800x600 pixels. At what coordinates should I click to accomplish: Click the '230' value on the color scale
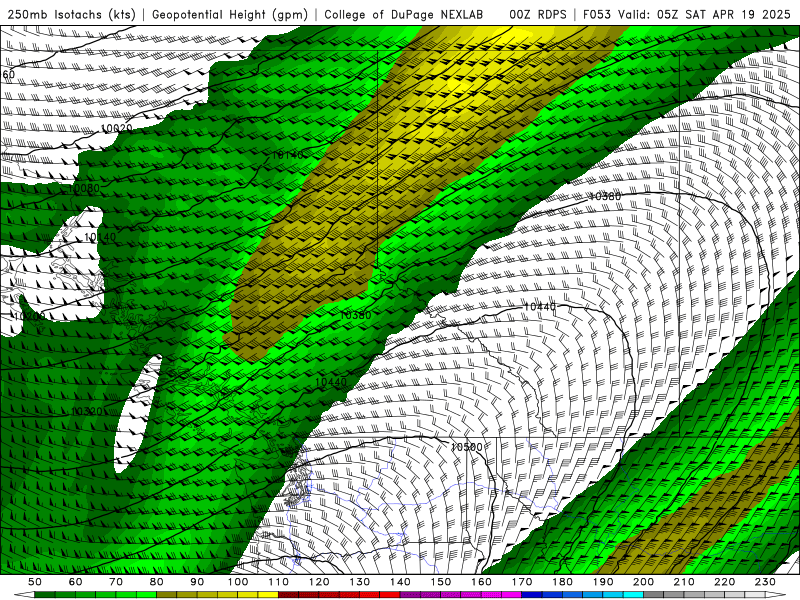[x=765, y=582]
